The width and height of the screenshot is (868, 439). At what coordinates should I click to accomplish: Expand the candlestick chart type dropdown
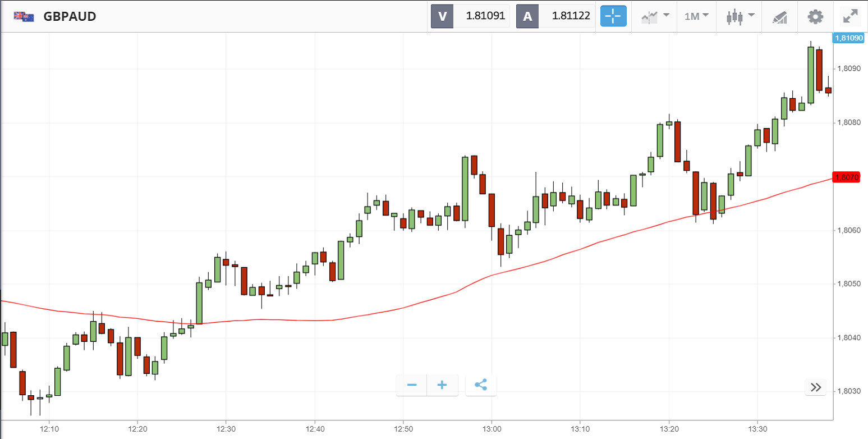tap(741, 16)
